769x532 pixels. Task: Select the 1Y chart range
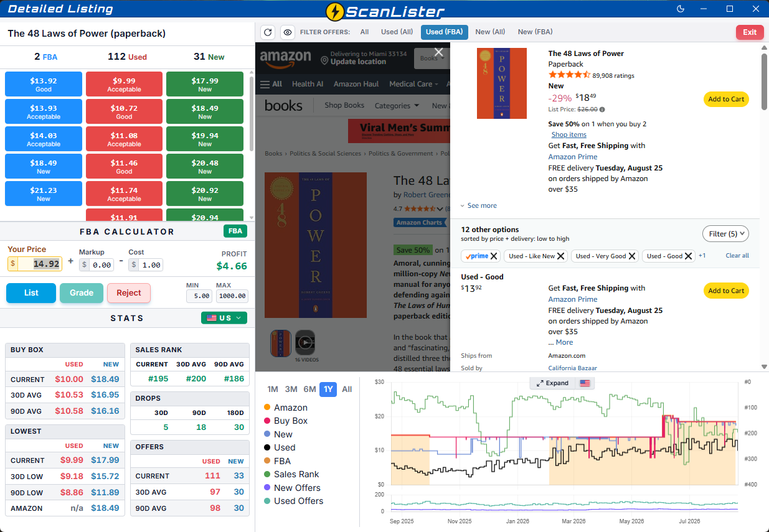pos(328,390)
